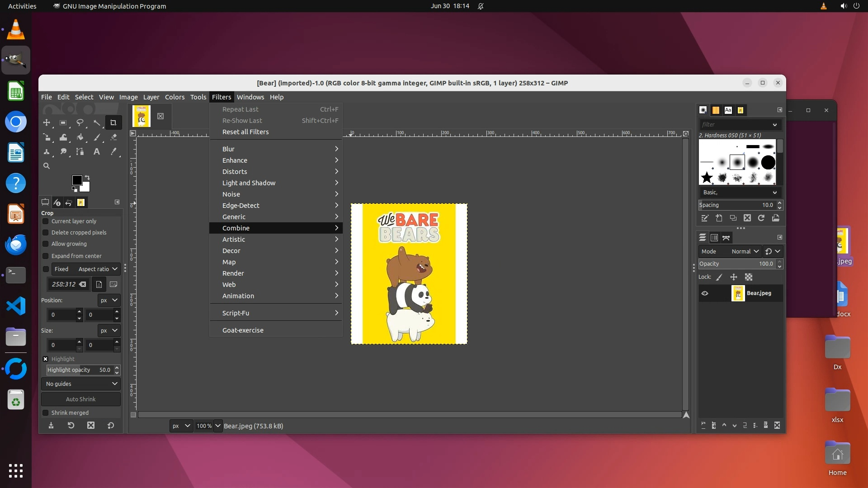This screenshot has height=488, width=868.
Task: Enable Current layer only checkbox
Action: point(46,221)
